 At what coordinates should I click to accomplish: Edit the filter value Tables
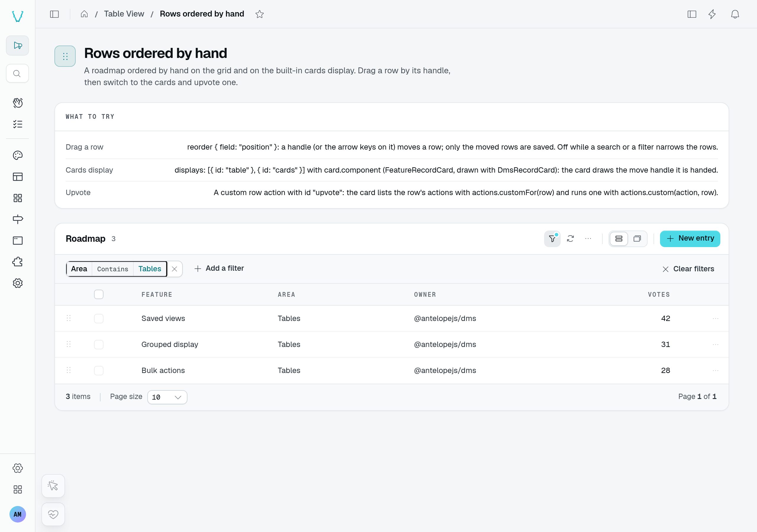[150, 269]
